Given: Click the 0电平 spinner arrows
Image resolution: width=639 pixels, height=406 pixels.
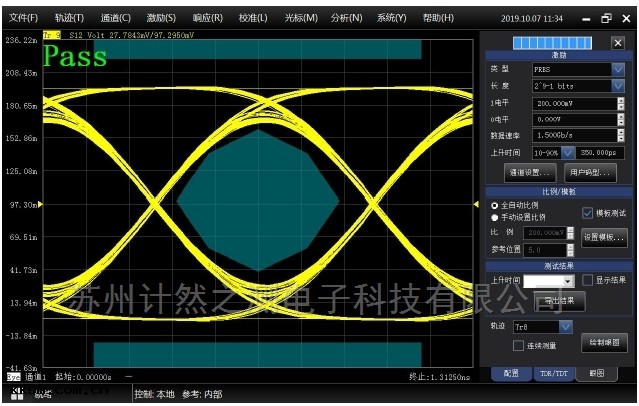Looking at the screenshot, I should tap(620, 118).
